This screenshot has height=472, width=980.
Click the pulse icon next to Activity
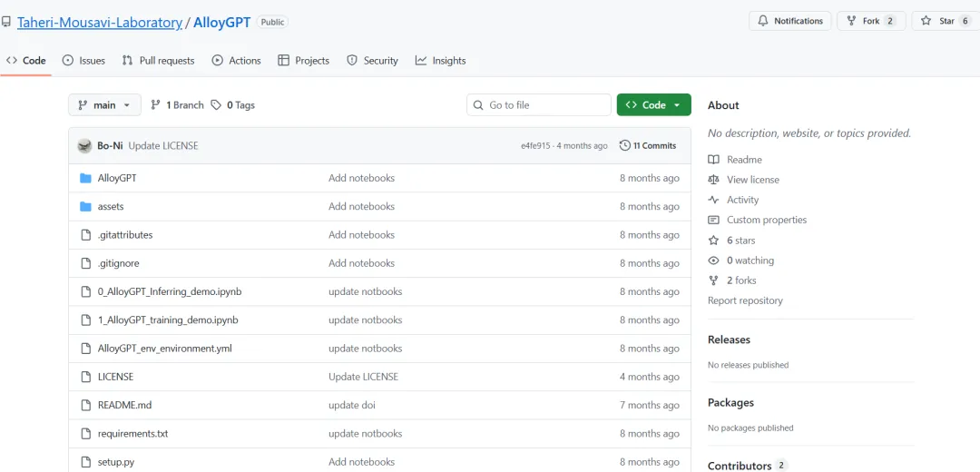[714, 200]
